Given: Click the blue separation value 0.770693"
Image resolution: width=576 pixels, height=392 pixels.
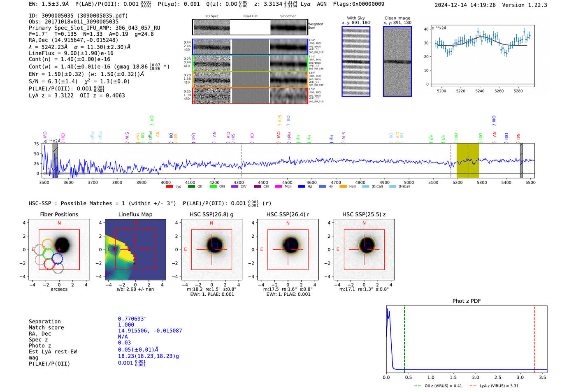Looking at the screenshot, I should 132,319.
